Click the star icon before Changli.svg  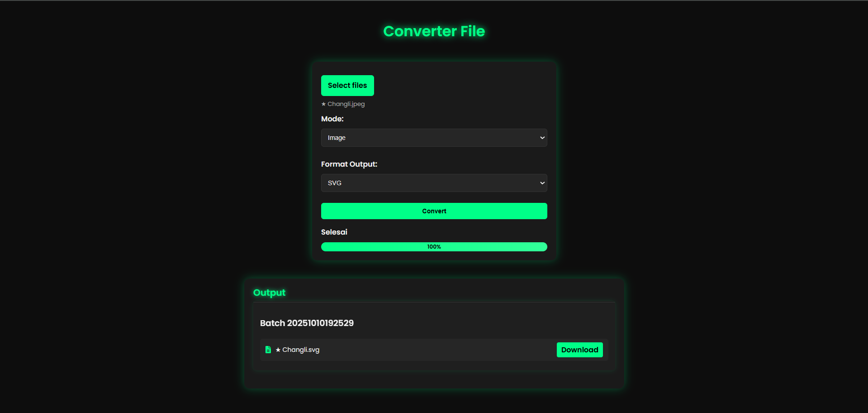277,350
